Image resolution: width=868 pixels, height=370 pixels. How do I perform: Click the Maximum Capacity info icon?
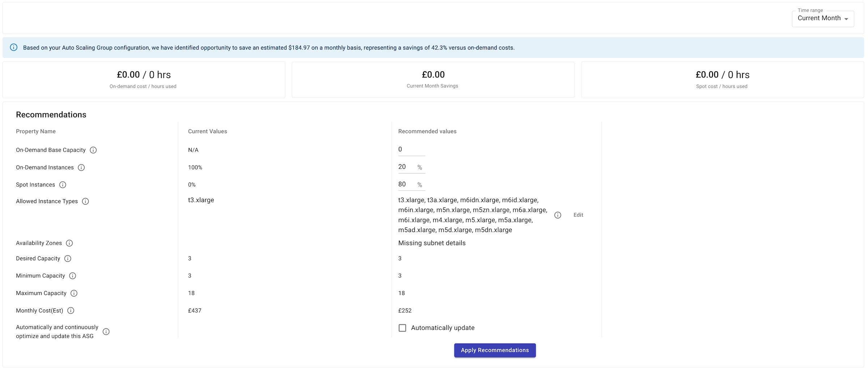(74, 293)
